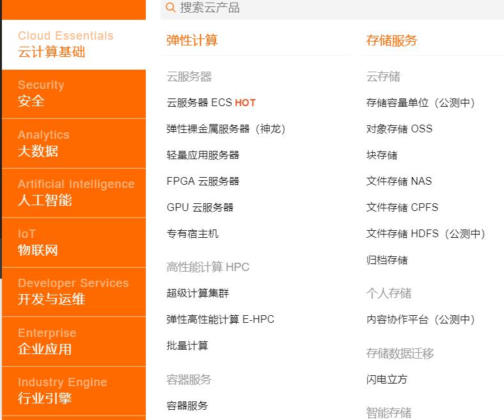Open 弹性裸金属服务器（神龙） link
The image size is (504, 420).
click(226, 129)
